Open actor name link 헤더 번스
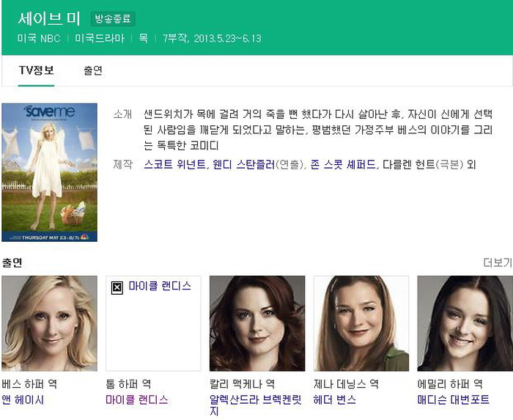Viewport: 513px width, 420px height. [334, 399]
